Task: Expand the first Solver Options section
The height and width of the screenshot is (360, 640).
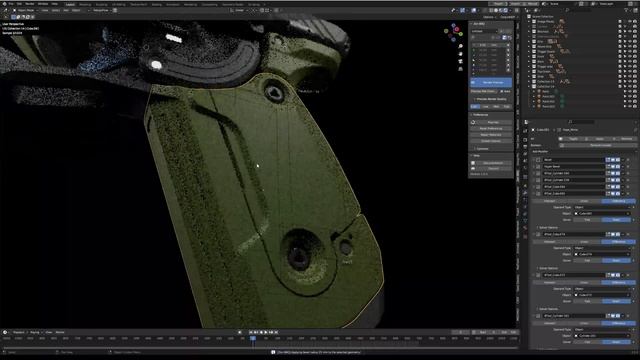Action: click(x=547, y=227)
